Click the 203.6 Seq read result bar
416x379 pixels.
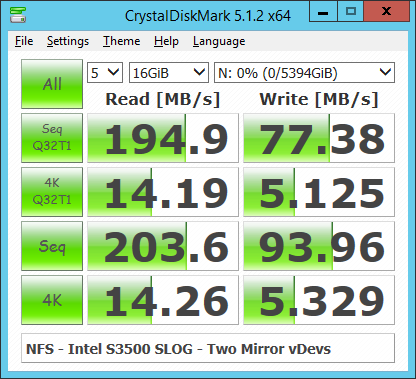pos(163,246)
